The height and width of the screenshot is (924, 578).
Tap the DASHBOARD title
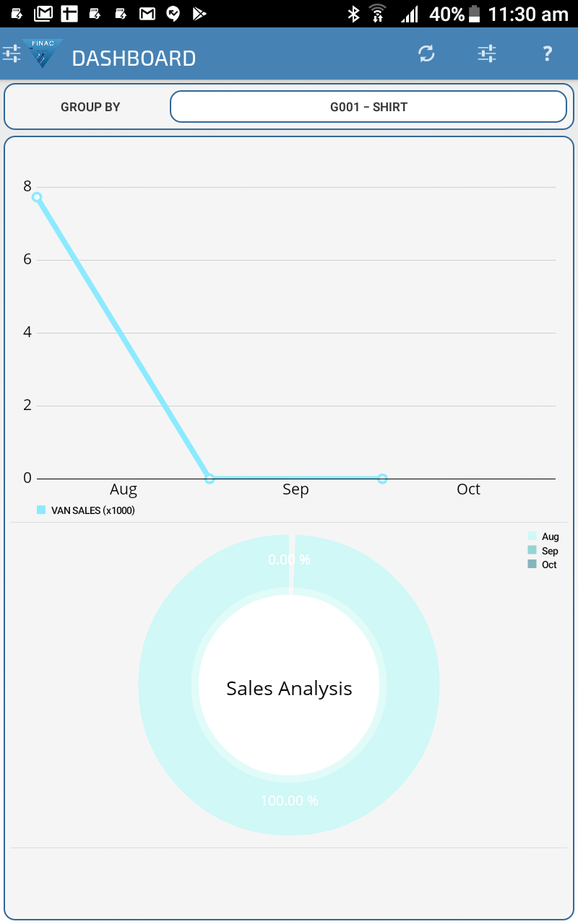tap(134, 58)
